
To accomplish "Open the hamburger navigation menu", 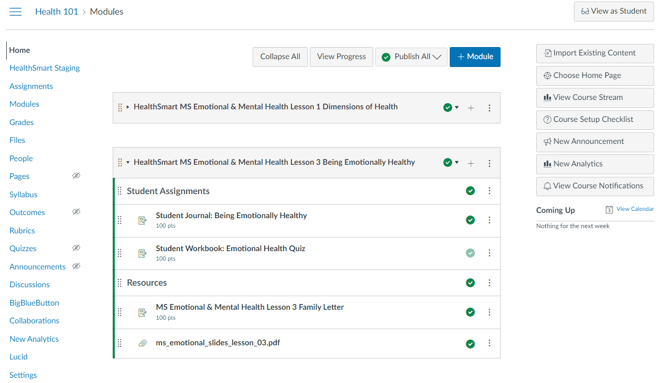I will [15, 12].
